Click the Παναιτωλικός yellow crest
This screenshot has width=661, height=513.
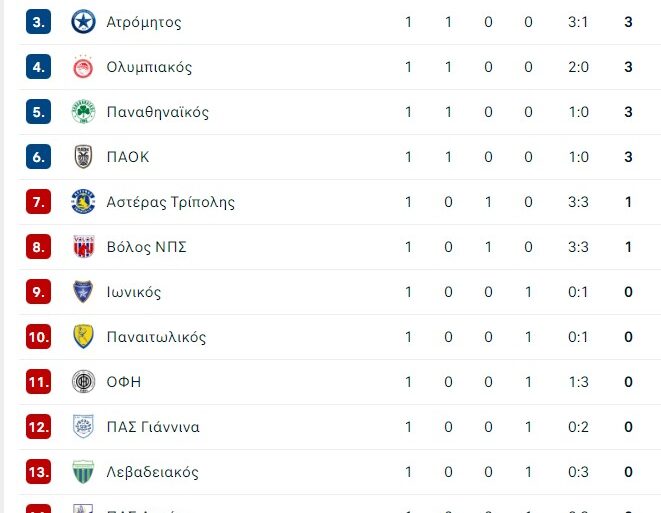[x=83, y=337]
